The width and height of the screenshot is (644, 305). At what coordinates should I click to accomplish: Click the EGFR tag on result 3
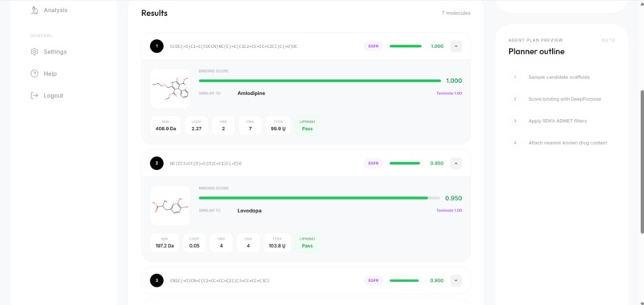coord(373,280)
